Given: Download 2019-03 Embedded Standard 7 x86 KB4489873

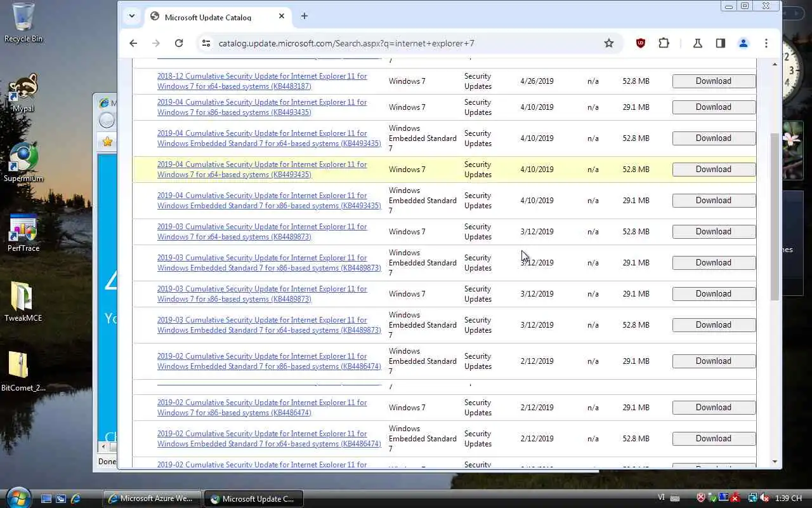Looking at the screenshot, I should (714, 263).
